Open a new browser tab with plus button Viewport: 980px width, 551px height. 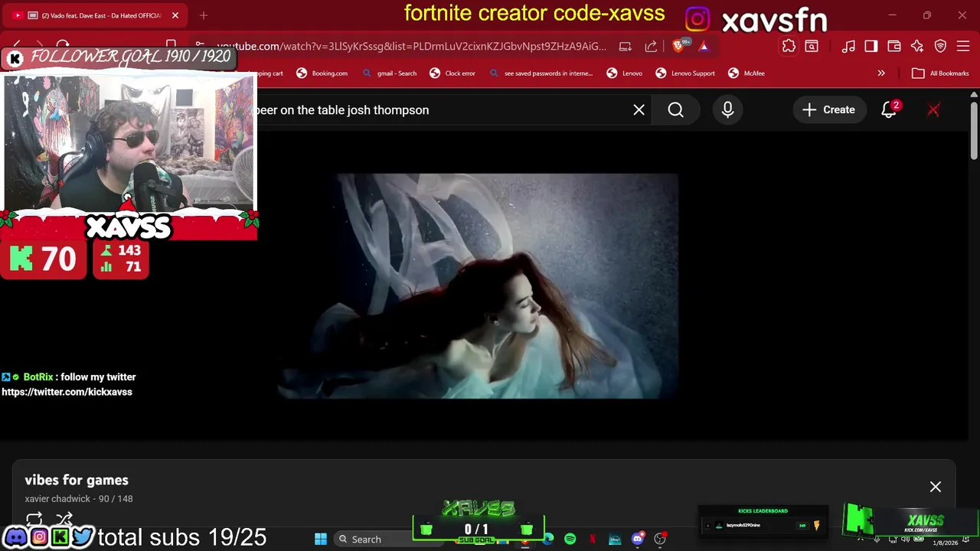pyautogui.click(x=204, y=15)
